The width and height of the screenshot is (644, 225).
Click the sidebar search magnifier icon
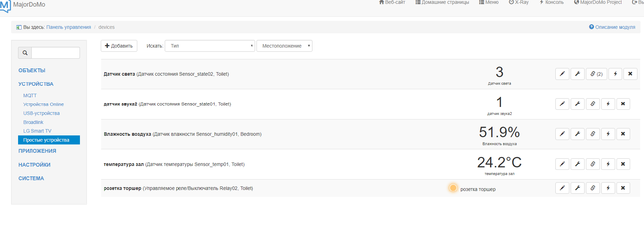pyautogui.click(x=25, y=53)
